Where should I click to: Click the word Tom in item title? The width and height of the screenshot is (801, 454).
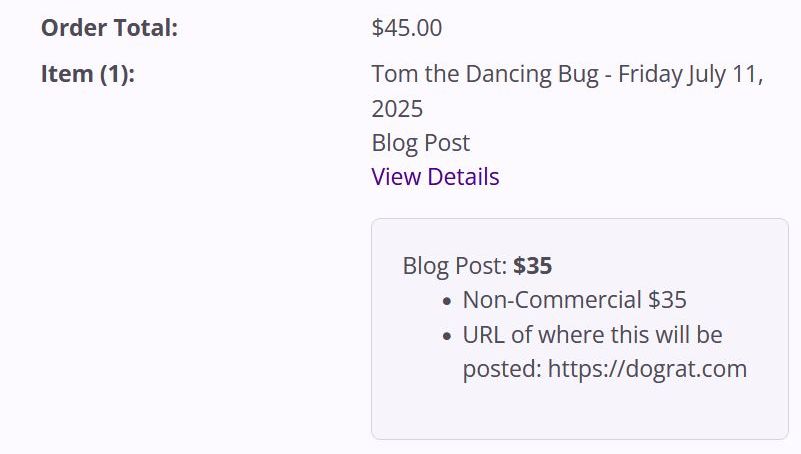pyautogui.click(x=393, y=74)
